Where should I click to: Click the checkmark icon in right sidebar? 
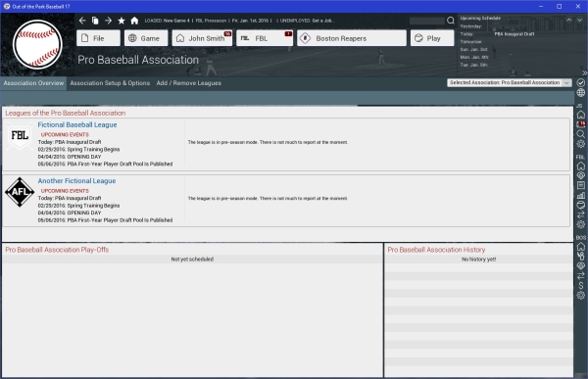click(580, 83)
